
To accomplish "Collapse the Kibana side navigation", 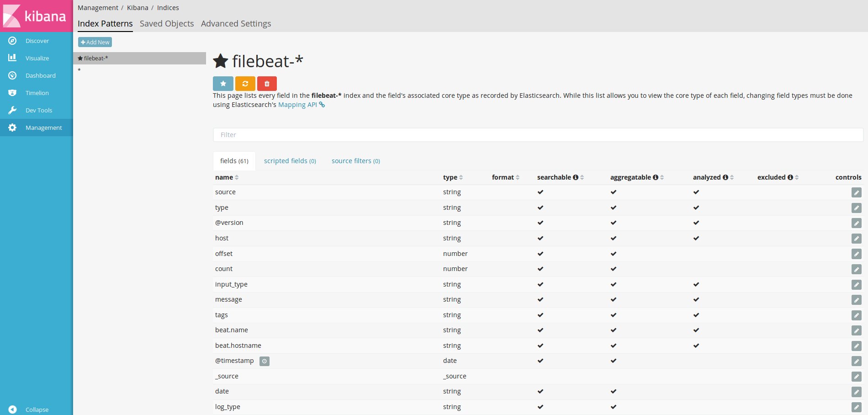I will (x=37, y=410).
